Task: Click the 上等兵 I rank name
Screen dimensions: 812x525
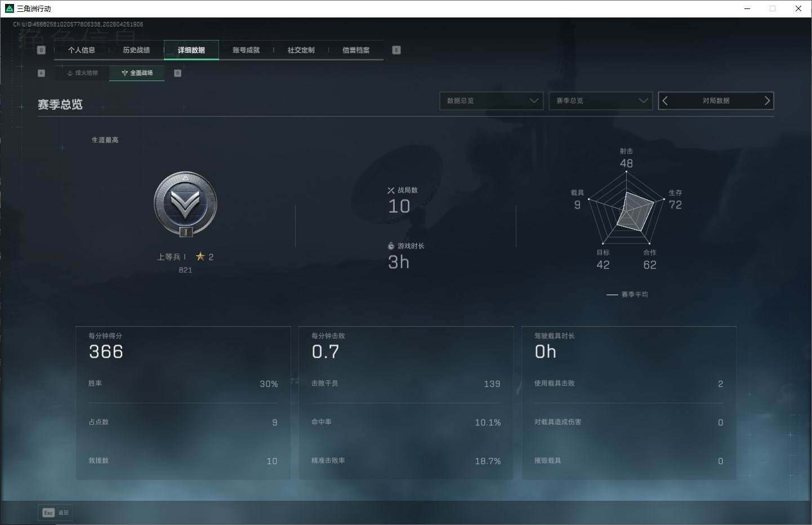Action: [x=172, y=257]
